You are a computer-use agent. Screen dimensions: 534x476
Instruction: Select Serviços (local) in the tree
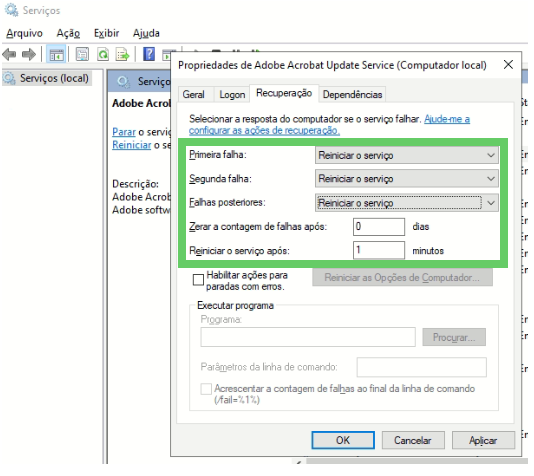(x=54, y=78)
